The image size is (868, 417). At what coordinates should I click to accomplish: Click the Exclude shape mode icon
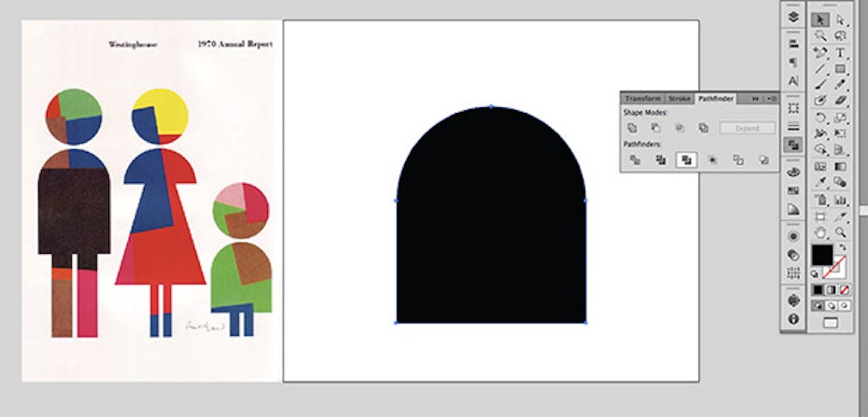[703, 128]
